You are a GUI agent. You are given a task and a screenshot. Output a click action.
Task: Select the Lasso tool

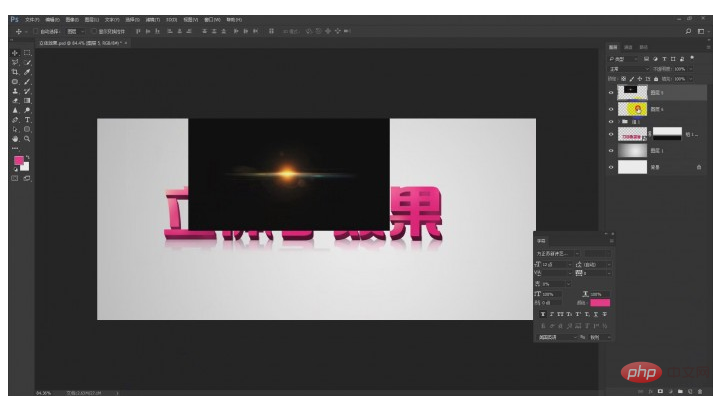click(x=15, y=62)
